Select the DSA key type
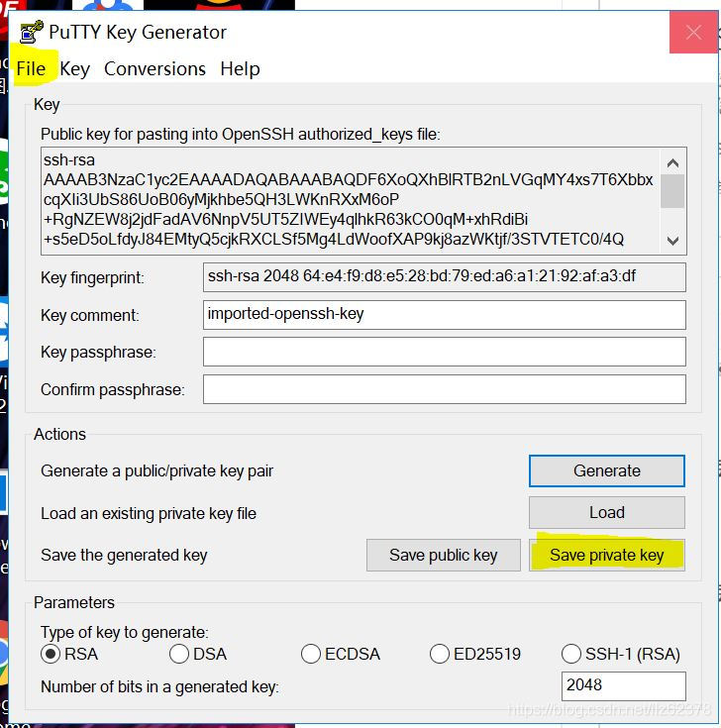 [x=198, y=654]
